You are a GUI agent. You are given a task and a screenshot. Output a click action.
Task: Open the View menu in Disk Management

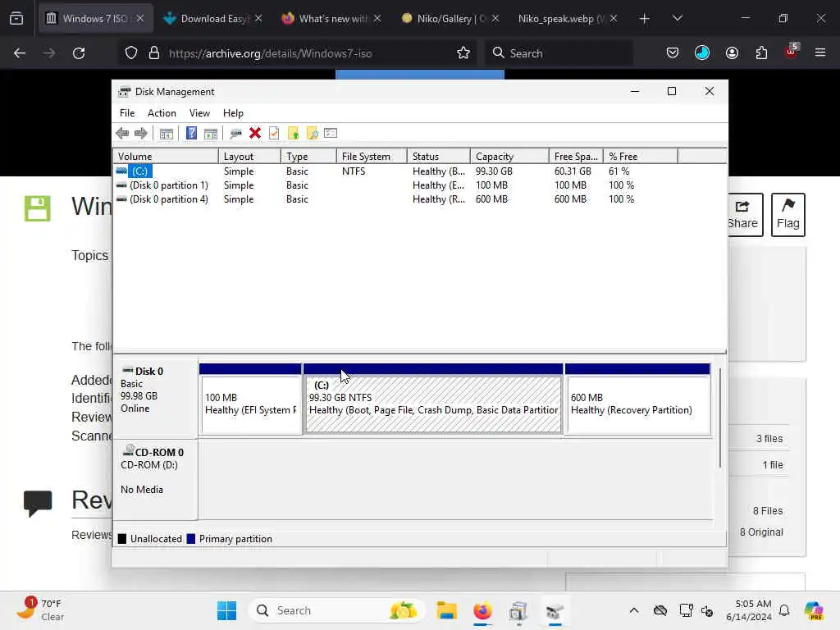(199, 113)
